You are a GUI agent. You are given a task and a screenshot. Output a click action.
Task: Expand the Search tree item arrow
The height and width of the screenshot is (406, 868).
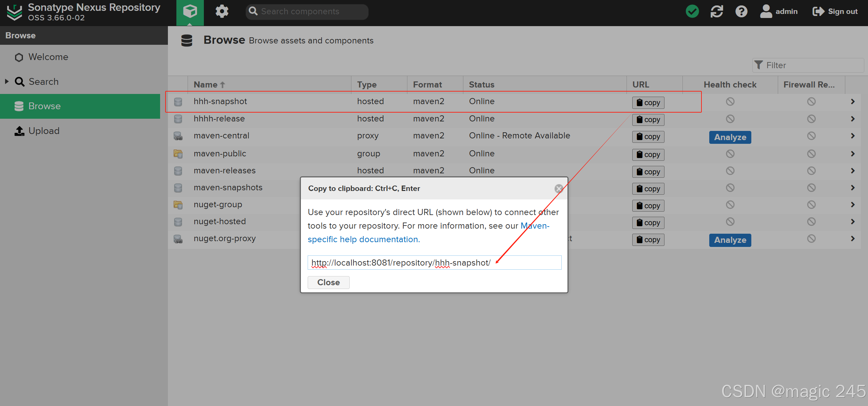point(7,81)
